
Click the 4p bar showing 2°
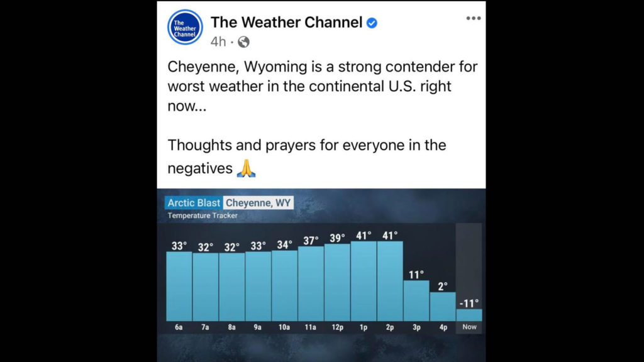tap(443, 307)
